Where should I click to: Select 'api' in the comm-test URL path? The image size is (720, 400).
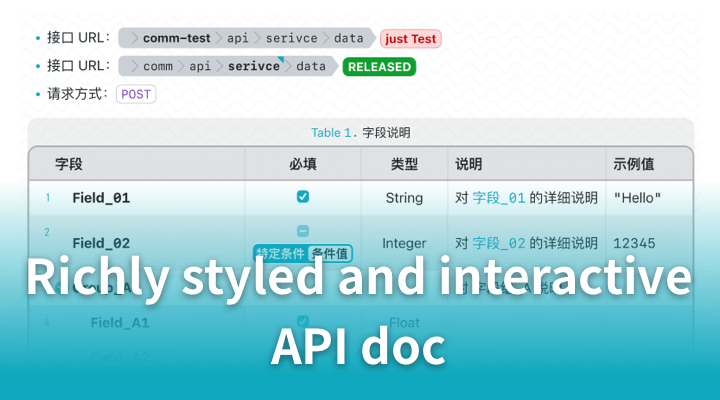[x=237, y=38]
